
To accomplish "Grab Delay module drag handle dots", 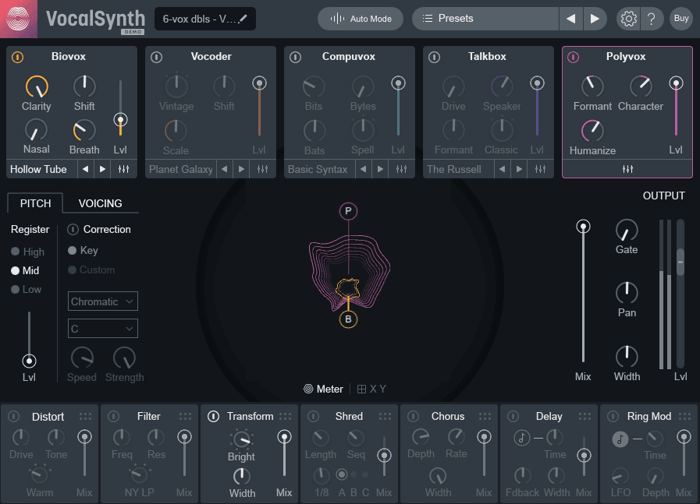I will [584, 416].
